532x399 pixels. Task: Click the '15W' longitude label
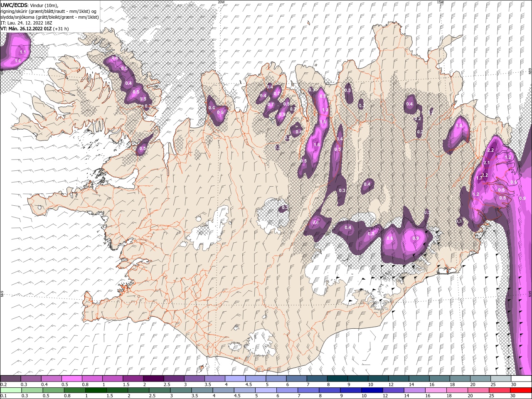[440, 2]
